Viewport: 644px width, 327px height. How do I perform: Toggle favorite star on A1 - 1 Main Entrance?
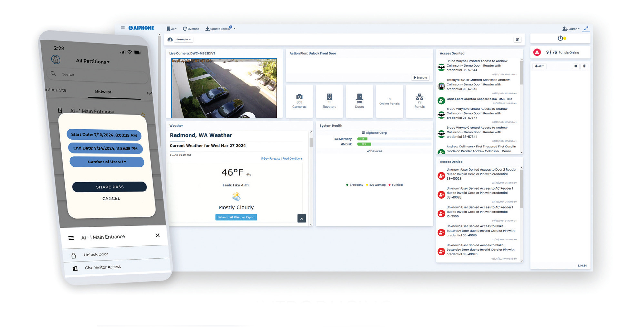[x=143, y=115]
